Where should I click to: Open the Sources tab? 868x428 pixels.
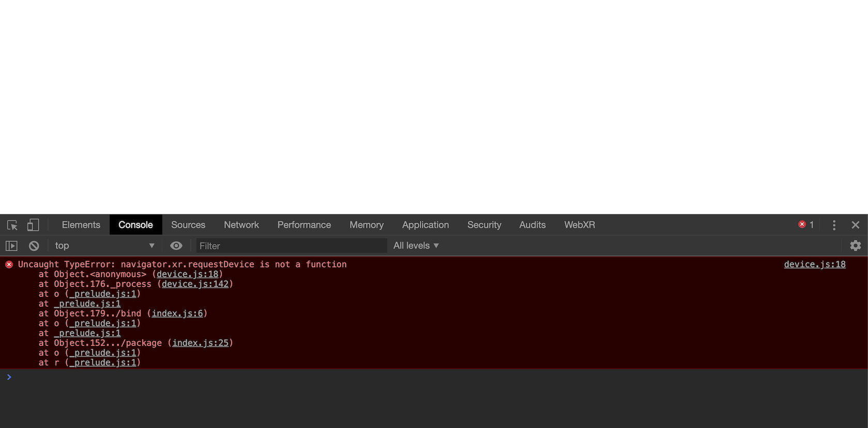tap(188, 225)
